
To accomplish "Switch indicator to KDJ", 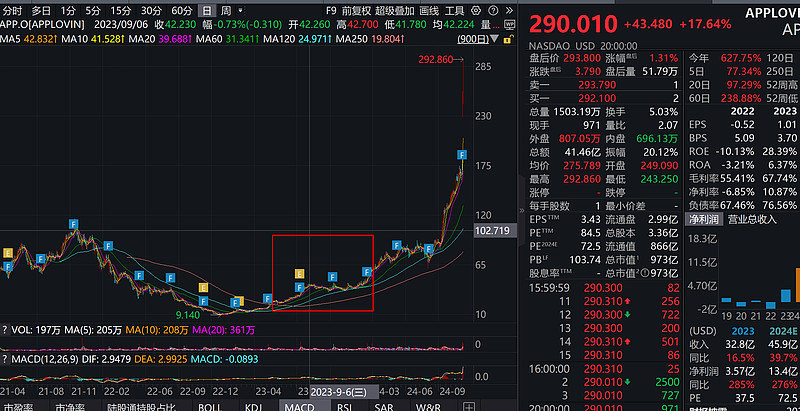I will click(x=253, y=406).
